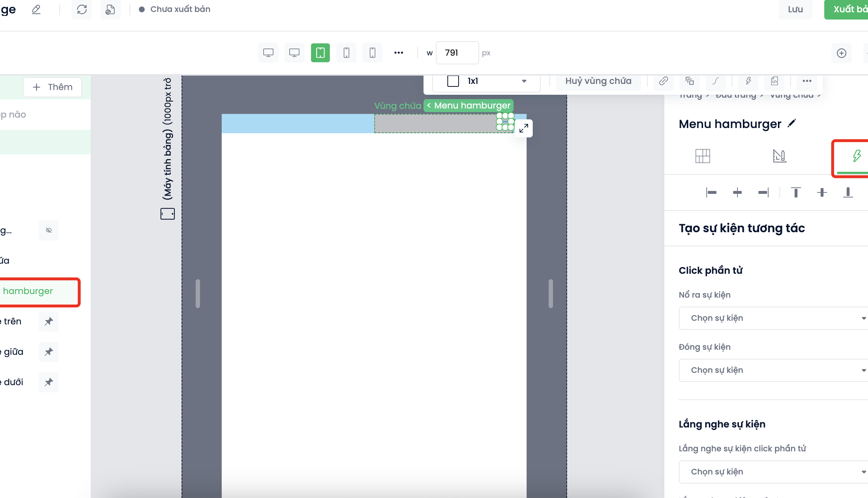
Task: Toggle pin for the 'trên' layer
Action: click(x=49, y=321)
